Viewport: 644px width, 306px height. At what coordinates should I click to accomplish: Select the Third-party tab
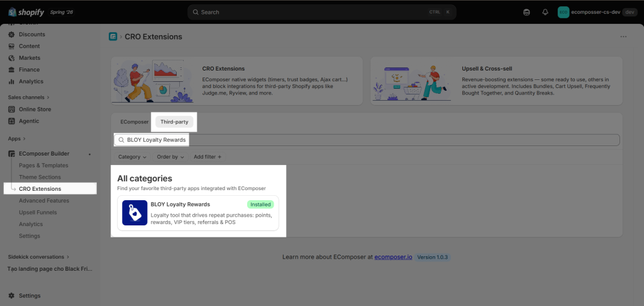coord(175,122)
